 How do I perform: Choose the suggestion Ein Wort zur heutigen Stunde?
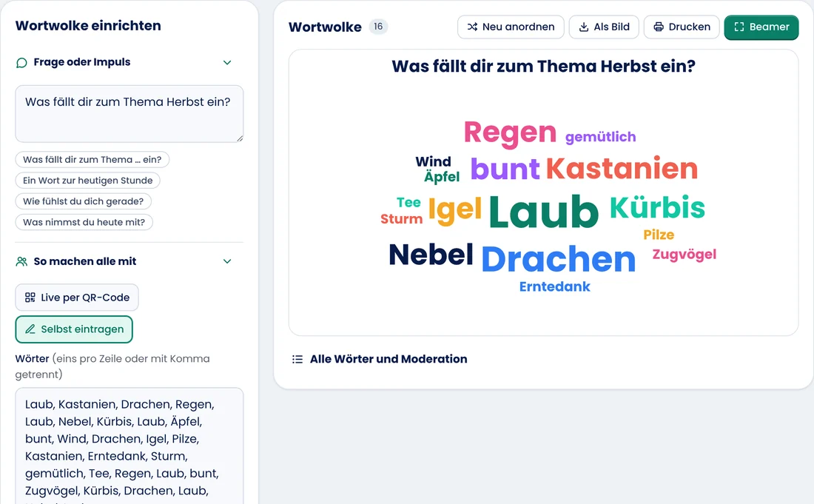88,181
